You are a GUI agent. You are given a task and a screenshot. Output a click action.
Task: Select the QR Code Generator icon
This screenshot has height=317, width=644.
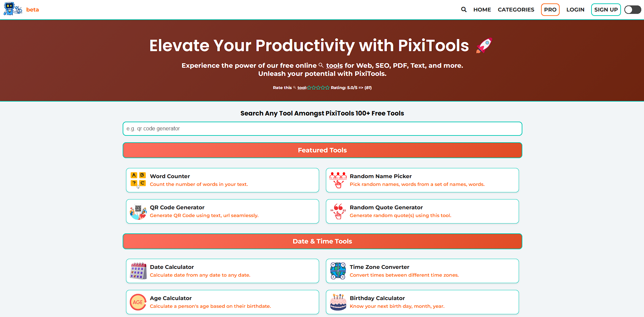tap(138, 211)
